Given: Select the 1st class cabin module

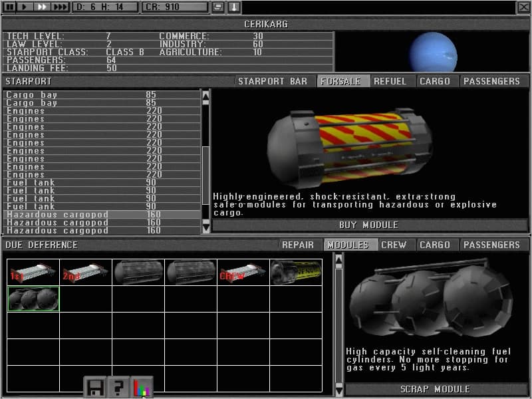Looking at the screenshot, I should point(33,273).
